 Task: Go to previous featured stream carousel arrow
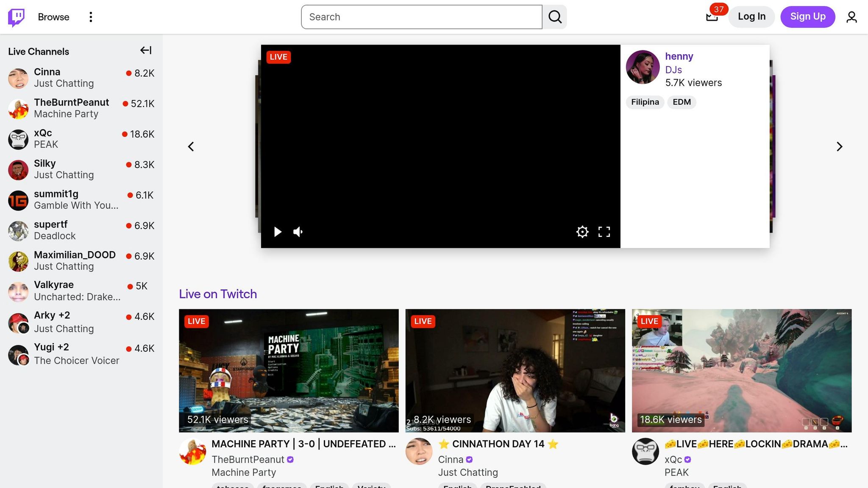tap(191, 147)
